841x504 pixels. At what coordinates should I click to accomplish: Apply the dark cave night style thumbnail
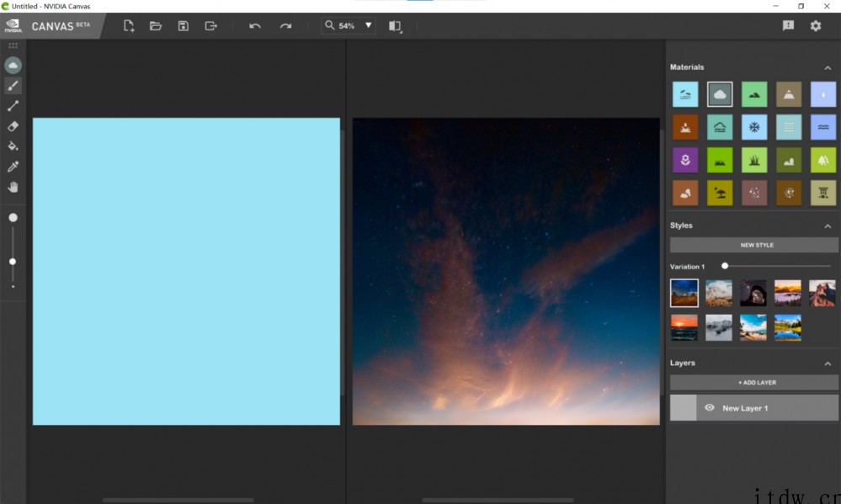(x=753, y=293)
